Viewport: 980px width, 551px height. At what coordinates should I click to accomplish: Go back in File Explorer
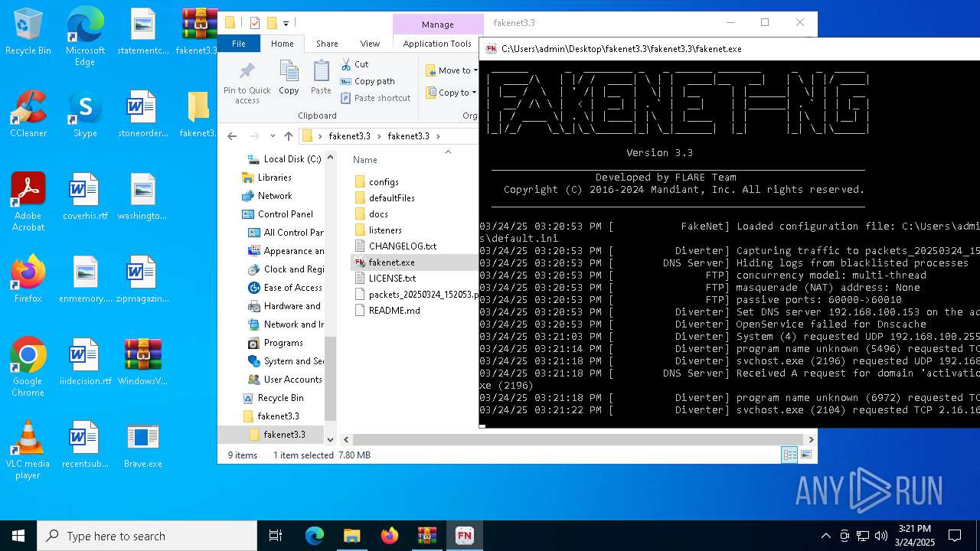tap(232, 136)
